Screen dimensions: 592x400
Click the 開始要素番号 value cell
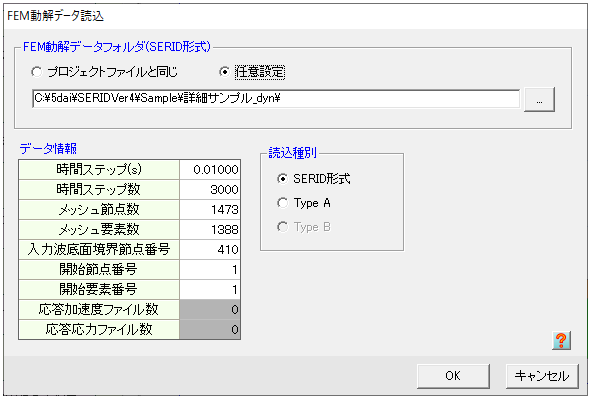[210, 290]
